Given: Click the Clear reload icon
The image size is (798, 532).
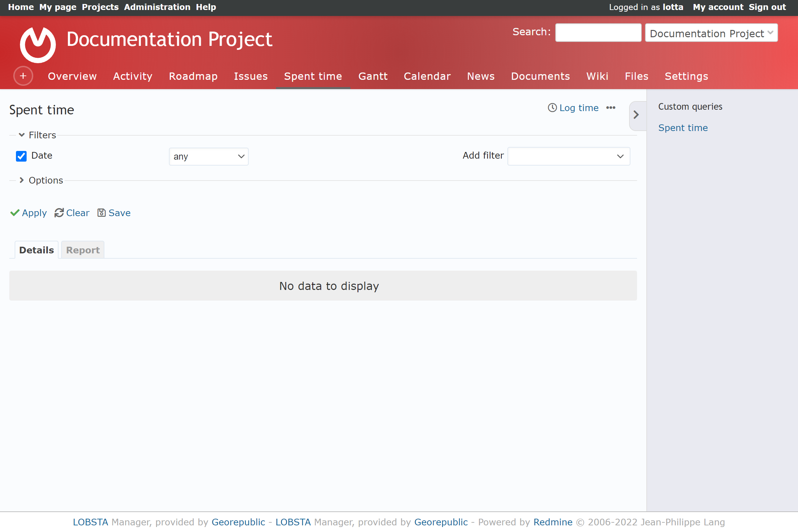Looking at the screenshot, I should coord(59,213).
